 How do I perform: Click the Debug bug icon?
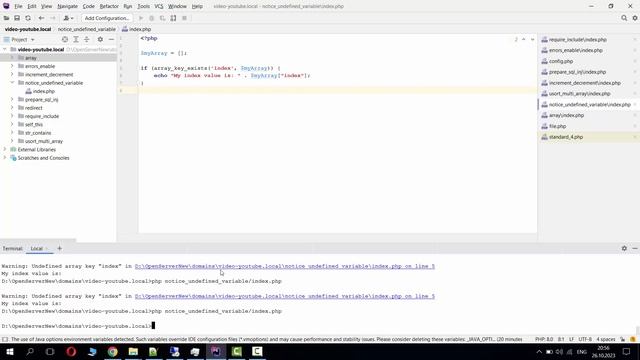[151, 18]
